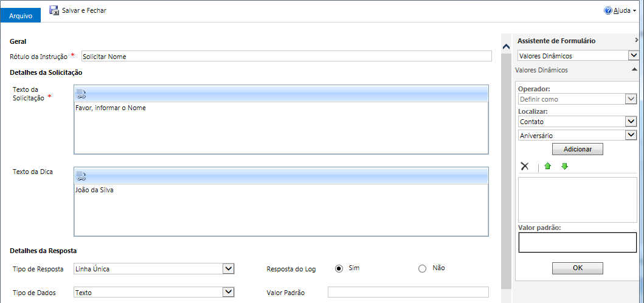Click the green move up arrow
Screen dimensions: 644x303
[x=547, y=166]
